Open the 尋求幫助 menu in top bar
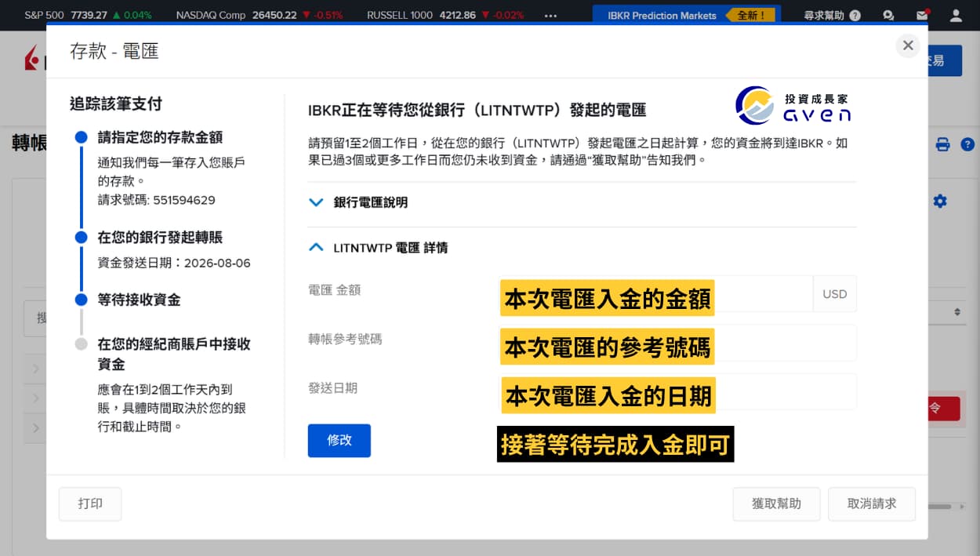This screenshot has width=980, height=556. (832, 15)
